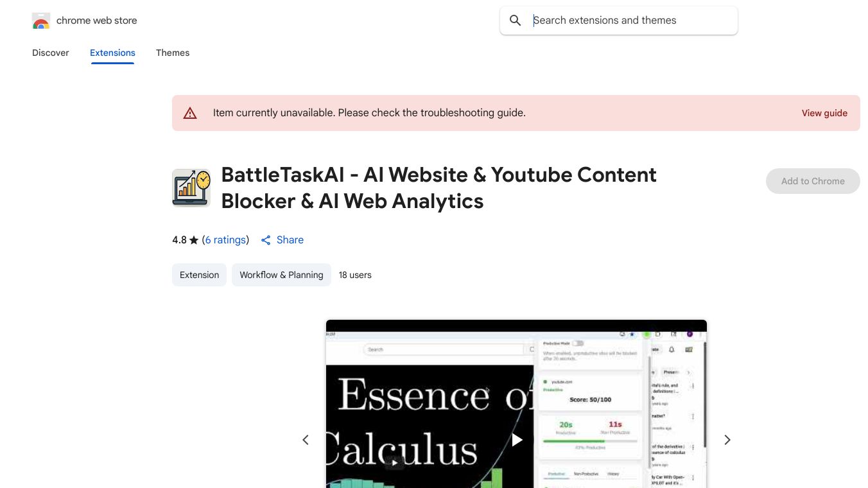Select the Extension category chip

pos(199,275)
